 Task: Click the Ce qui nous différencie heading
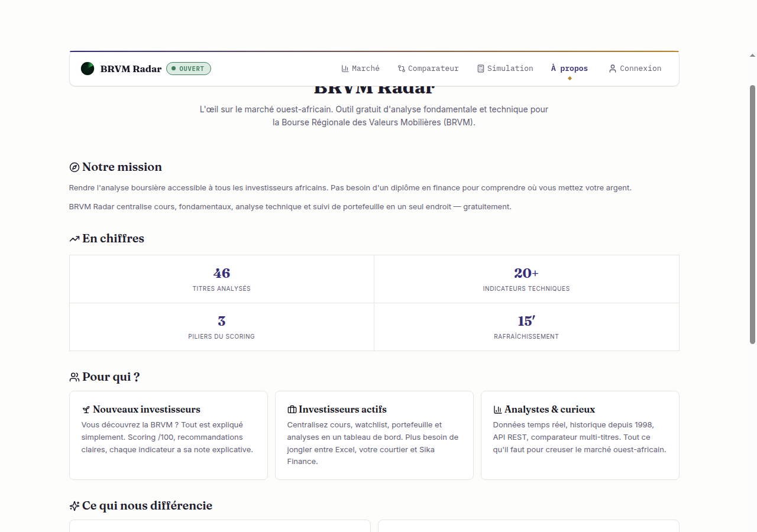[x=147, y=506]
